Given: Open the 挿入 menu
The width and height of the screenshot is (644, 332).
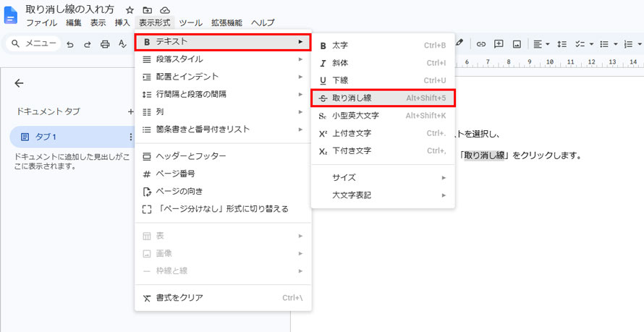Looking at the screenshot, I should [122, 22].
